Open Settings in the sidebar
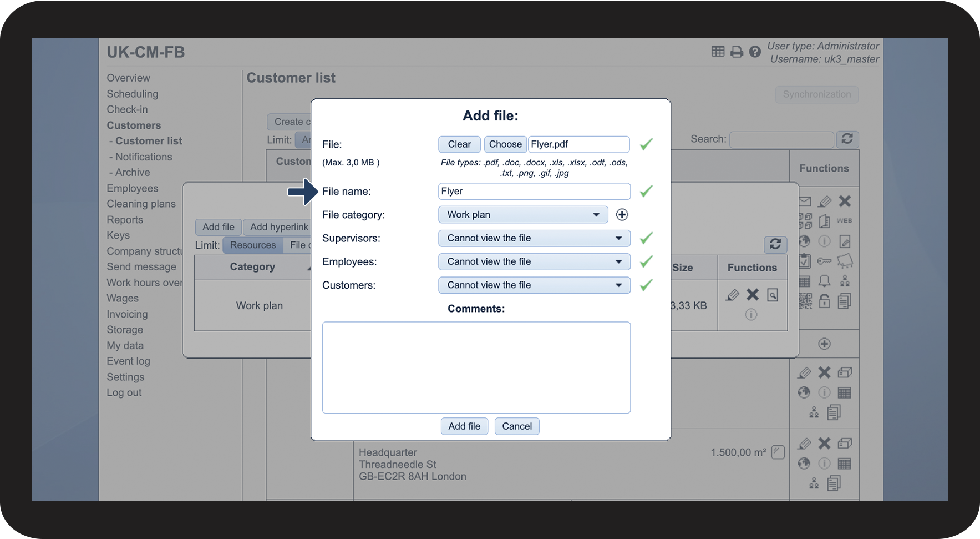Viewport: 980px width, 539px height. pos(125,377)
